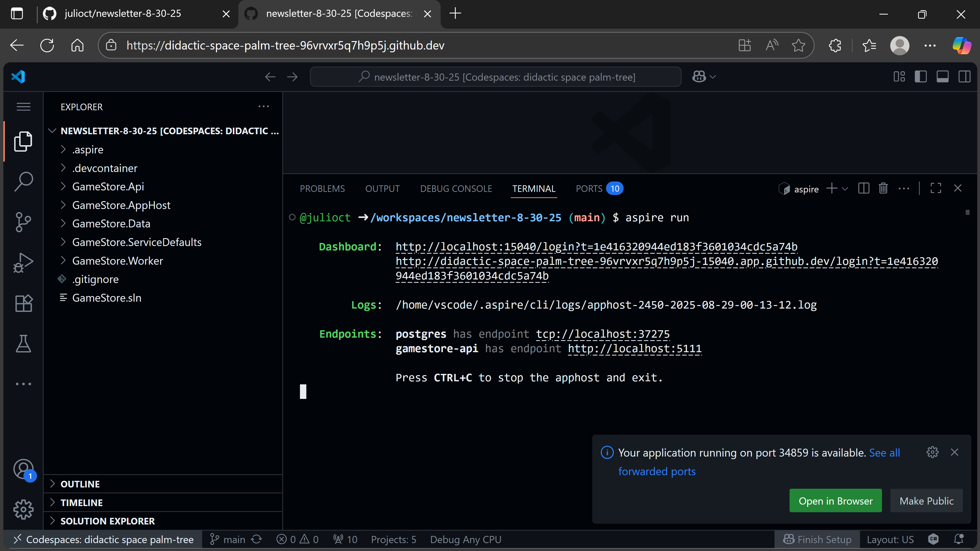This screenshot has height=551, width=980.
Task: Expand the GameStore.Api folder
Action: tap(163, 186)
